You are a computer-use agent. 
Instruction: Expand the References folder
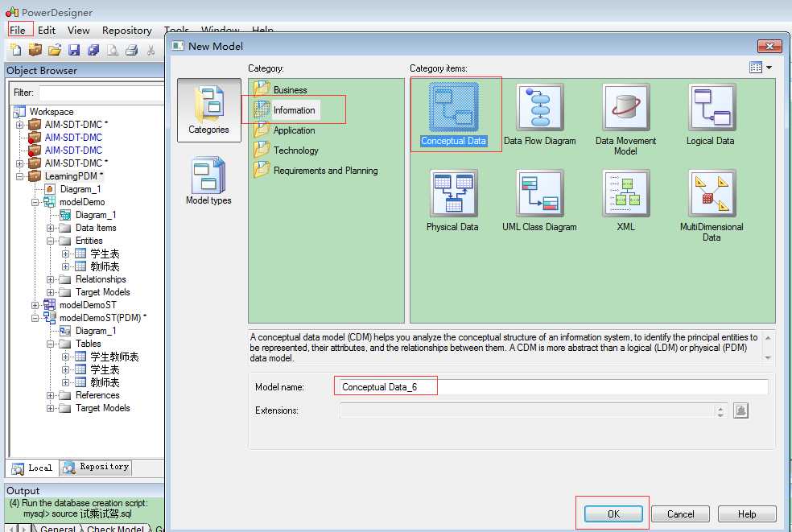tap(50, 396)
